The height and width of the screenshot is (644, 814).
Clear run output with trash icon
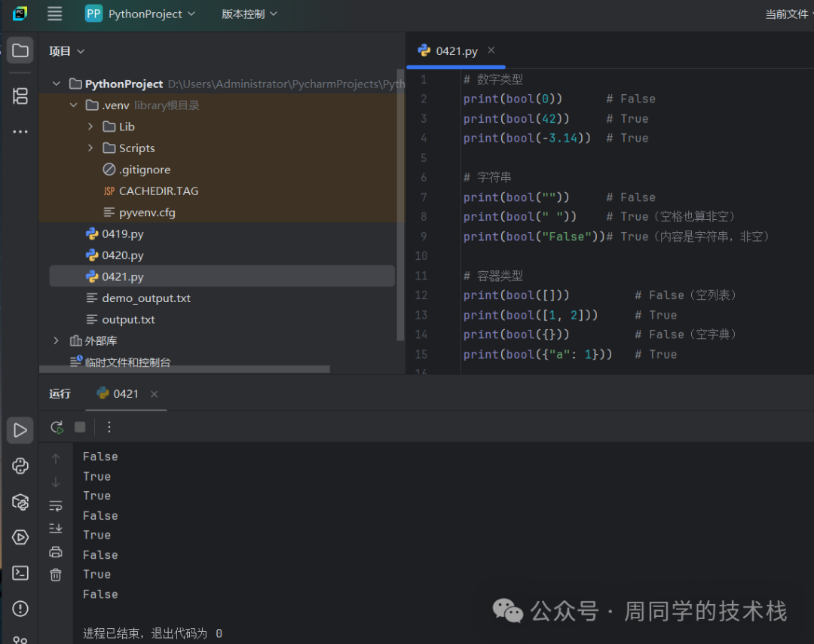[x=56, y=575]
